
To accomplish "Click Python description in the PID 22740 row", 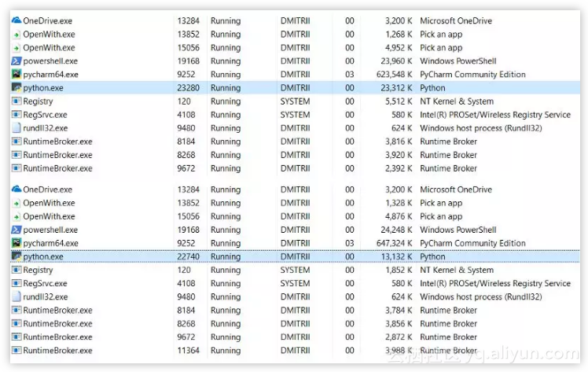I will tap(432, 257).
